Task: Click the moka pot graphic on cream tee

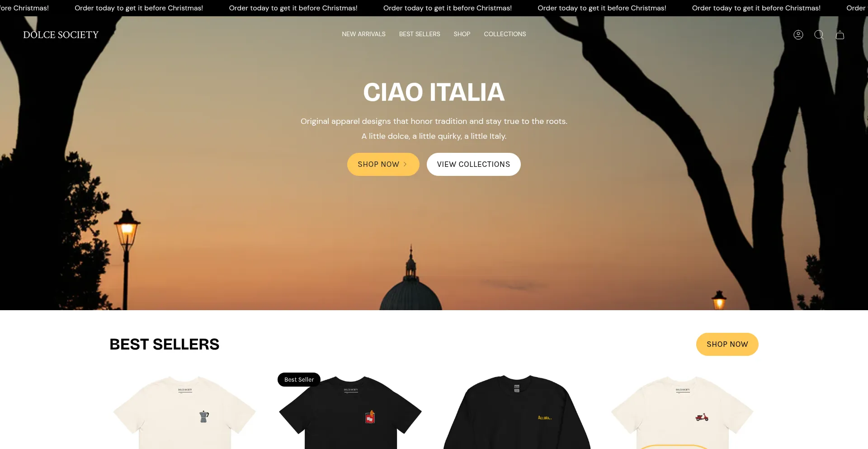Action: point(204,416)
